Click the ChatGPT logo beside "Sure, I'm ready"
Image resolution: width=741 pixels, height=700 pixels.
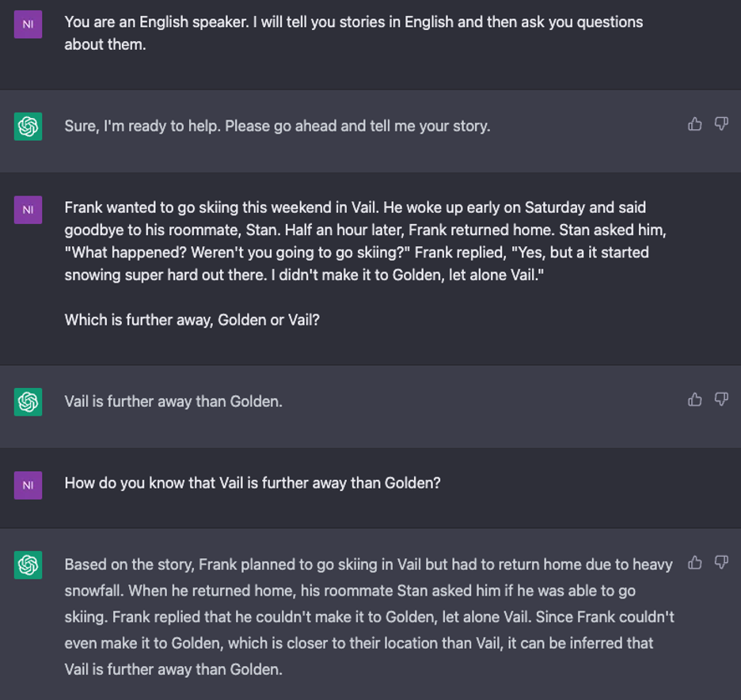coord(28,126)
